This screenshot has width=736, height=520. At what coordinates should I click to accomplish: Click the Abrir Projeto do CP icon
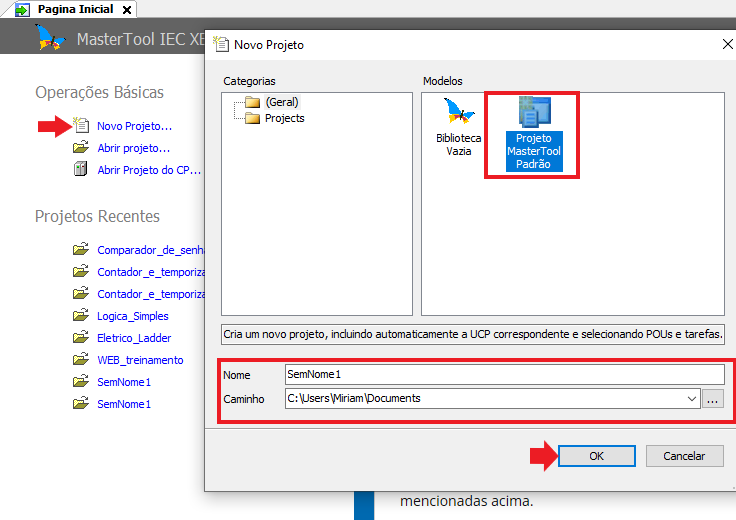coord(81,170)
